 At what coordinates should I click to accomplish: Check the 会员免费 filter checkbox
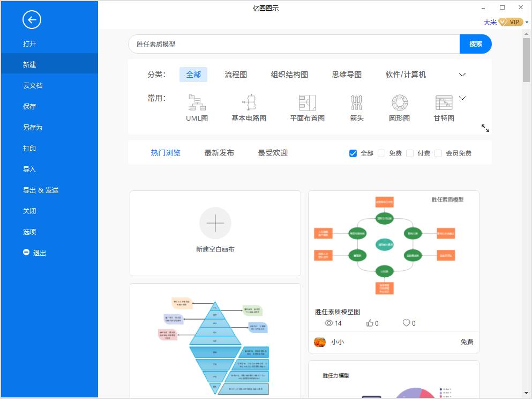coord(438,153)
